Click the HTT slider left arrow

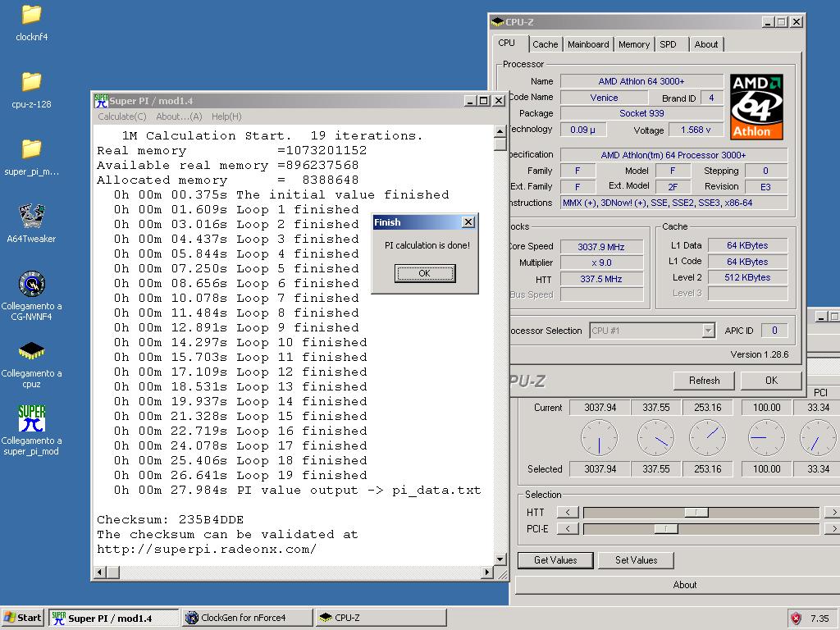[x=568, y=513]
